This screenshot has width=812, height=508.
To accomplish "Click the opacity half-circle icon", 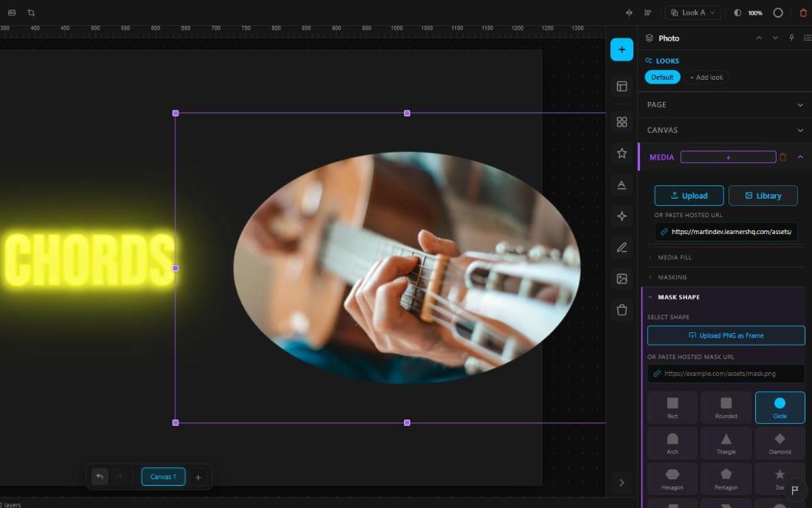I will pyautogui.click(x=737, y=13).
